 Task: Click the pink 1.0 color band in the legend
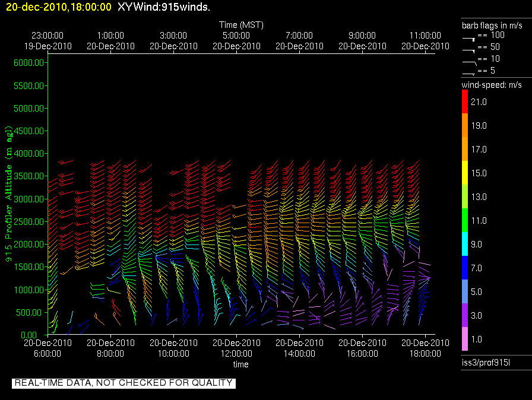(x=465, y=339)
